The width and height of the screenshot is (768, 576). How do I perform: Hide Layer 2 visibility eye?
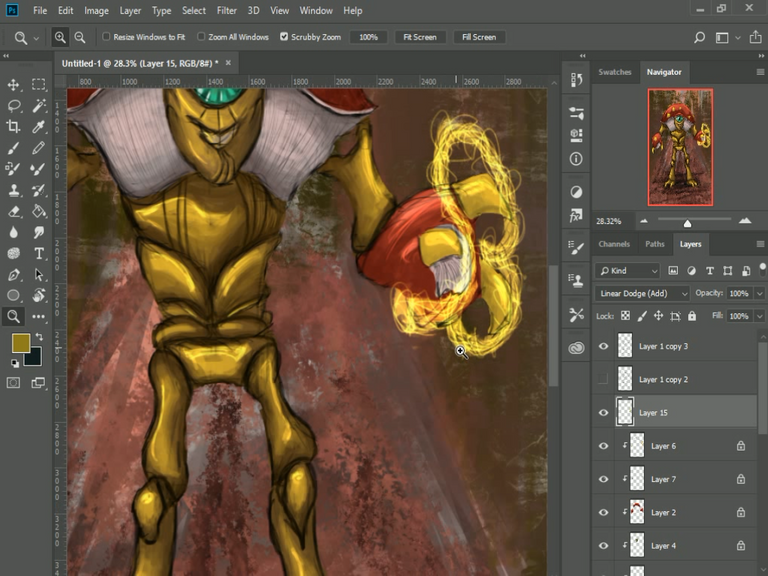pyautogui.click(x=603, y=512)
